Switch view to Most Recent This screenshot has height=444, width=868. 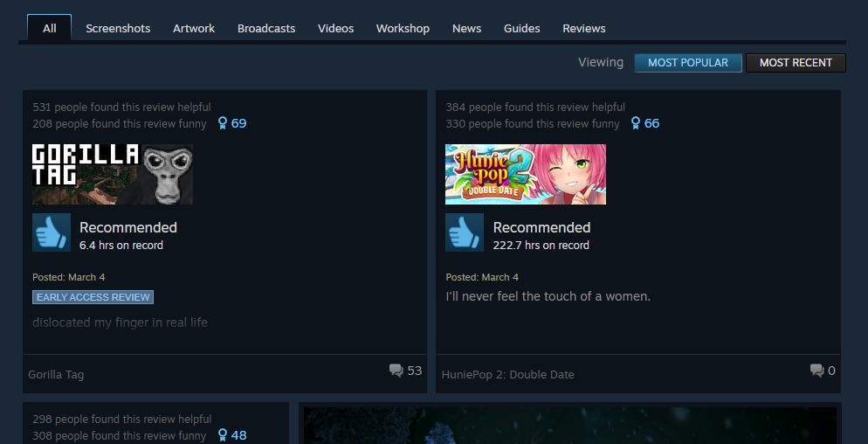[x=796, y=63]
